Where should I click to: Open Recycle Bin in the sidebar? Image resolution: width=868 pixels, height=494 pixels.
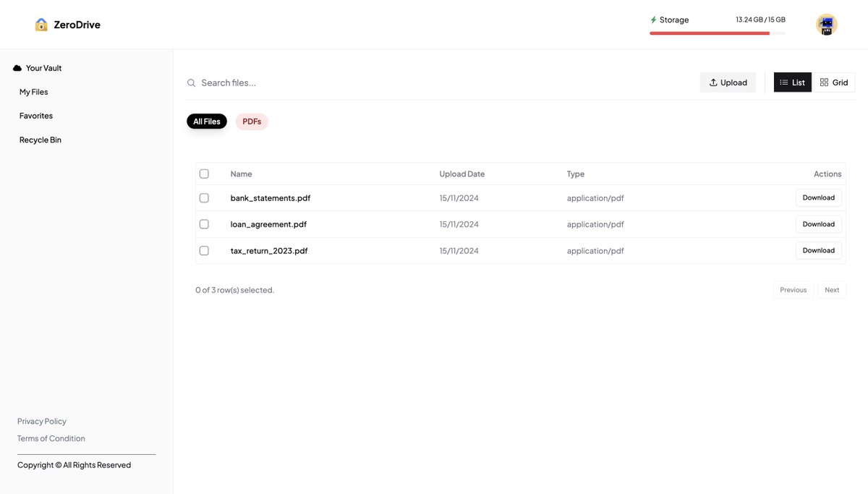(41, 140)
